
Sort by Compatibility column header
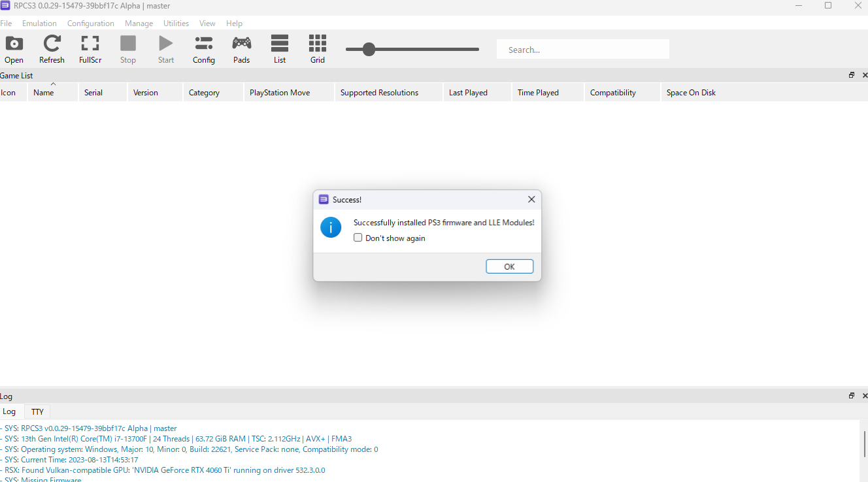(622, 93)
